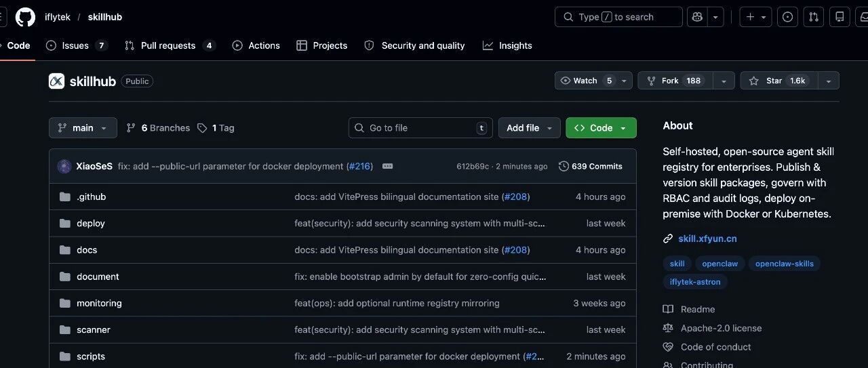The image size is (868, 368).
Task: Open pull request #216 link in commit
Action: 359,166
